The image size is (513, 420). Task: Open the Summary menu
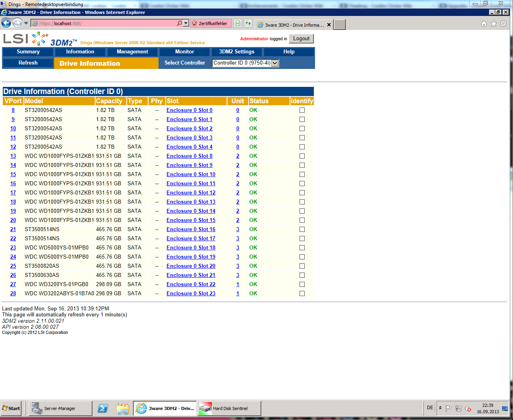[28, 52]
